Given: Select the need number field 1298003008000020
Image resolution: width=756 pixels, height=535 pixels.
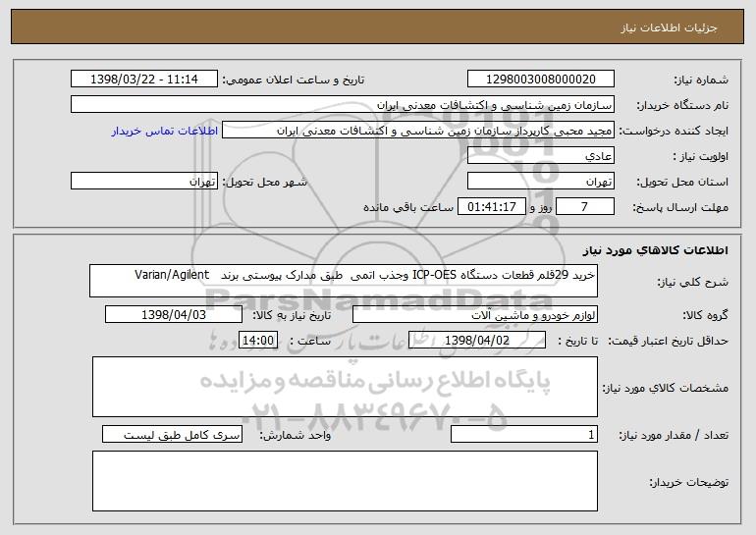Looking at the screenshot, I should point(540,80).
